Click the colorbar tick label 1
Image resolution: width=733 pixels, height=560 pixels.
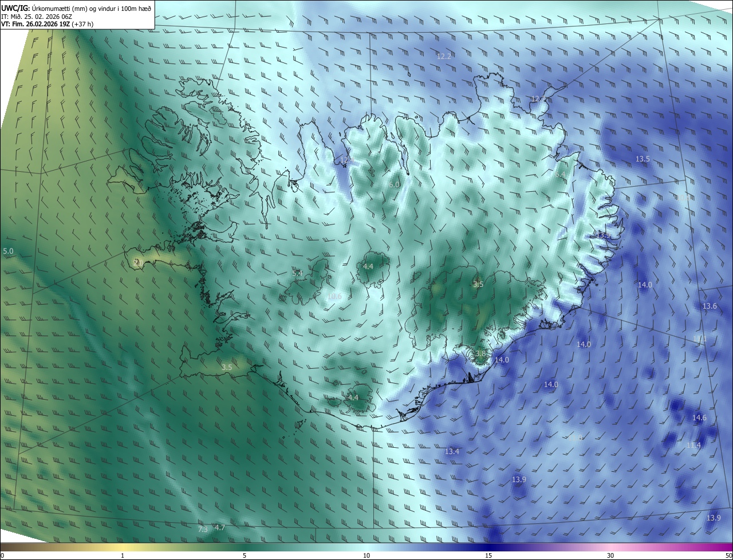point(123,555)
